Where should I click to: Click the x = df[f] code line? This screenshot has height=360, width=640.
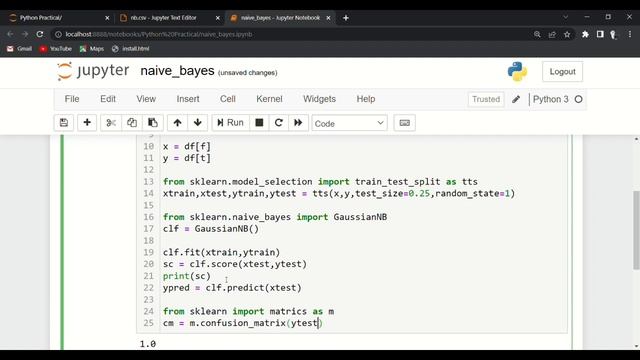187,147
